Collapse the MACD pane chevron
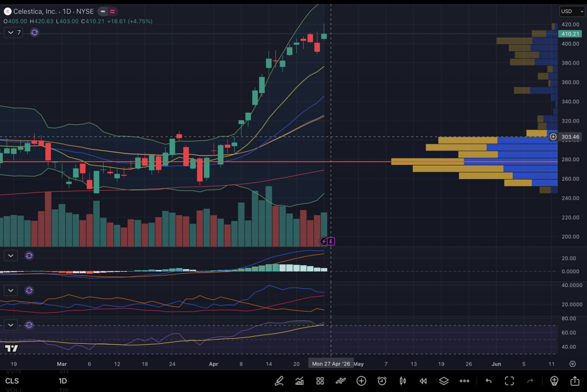This screenshot has width=587, height=392. [x=11, y=256]
